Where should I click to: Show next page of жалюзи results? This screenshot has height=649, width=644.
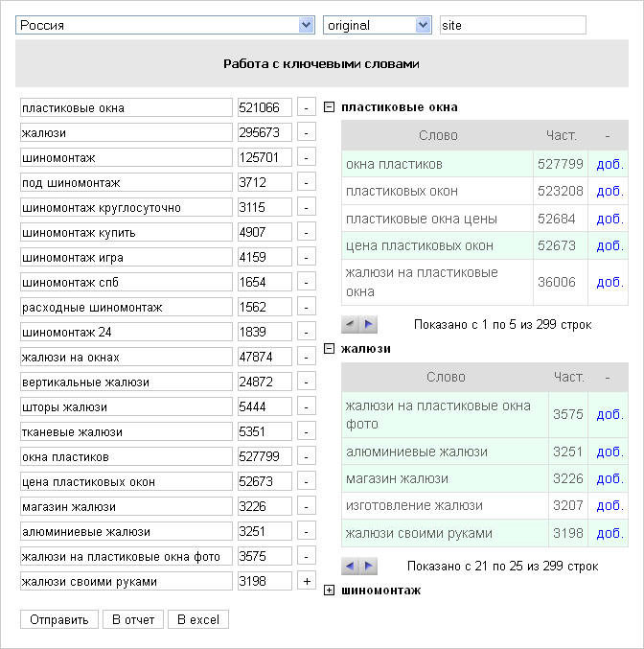pyautogui.click(x=369, y=567)
